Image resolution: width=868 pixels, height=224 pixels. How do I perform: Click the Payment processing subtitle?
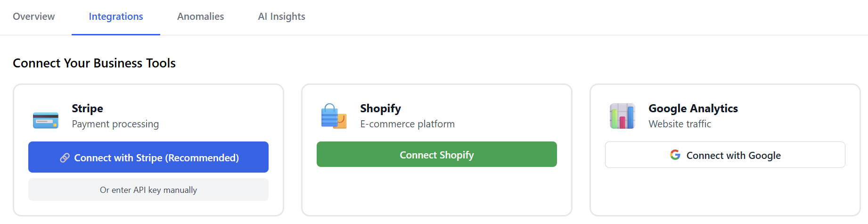(115, 124)
